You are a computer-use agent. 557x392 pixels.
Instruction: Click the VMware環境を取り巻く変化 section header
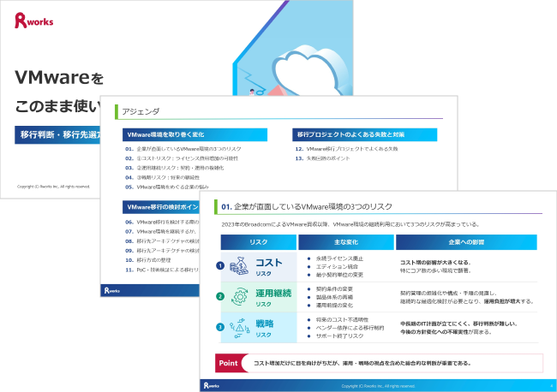[x=195, y=135]
